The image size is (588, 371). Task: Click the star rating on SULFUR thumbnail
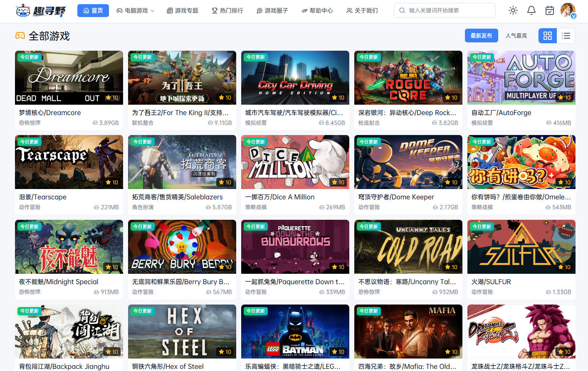(564, 267)
